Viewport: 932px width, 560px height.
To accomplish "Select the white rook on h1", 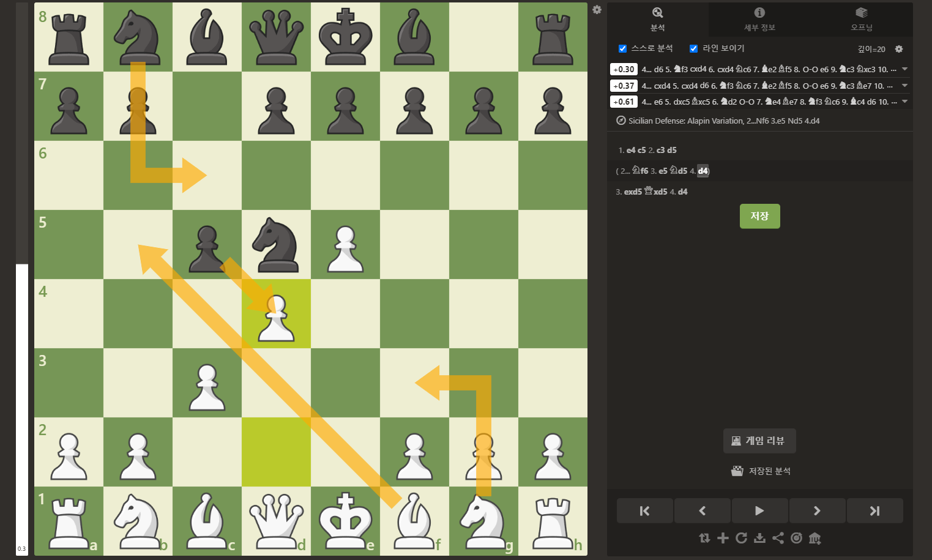I will tap(553, 521).
